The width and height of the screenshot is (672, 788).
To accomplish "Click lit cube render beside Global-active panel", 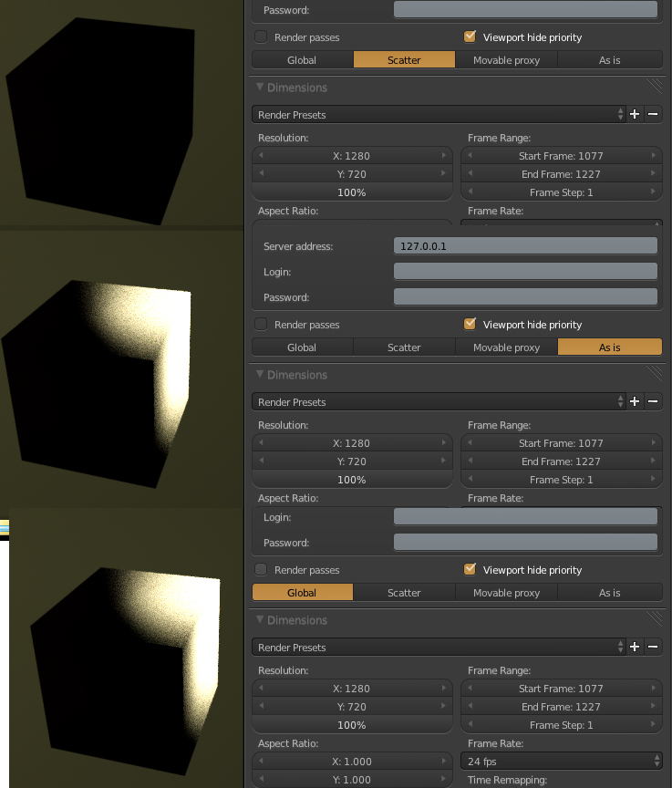I will pos(126,671).
